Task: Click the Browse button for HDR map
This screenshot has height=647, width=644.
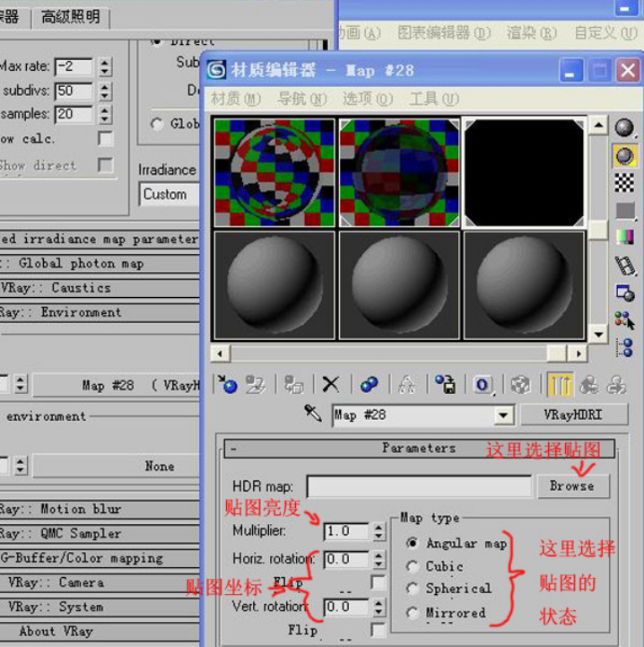Action: (x=573, y=486)
